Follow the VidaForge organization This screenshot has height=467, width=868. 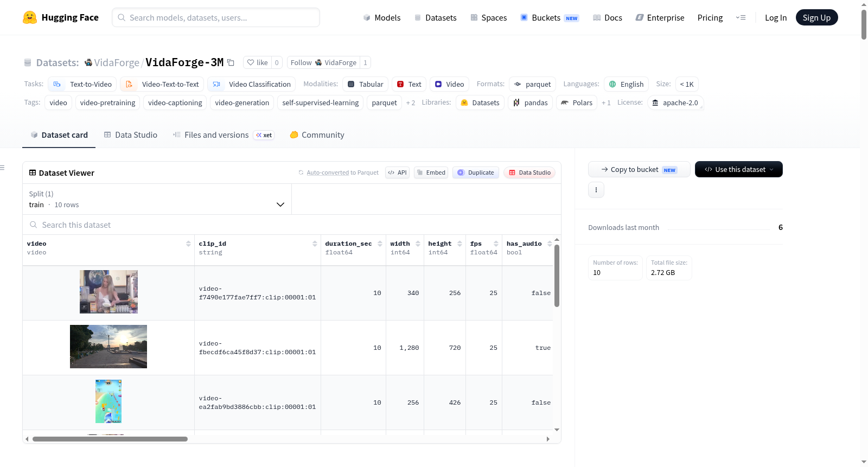pos(323,62)
